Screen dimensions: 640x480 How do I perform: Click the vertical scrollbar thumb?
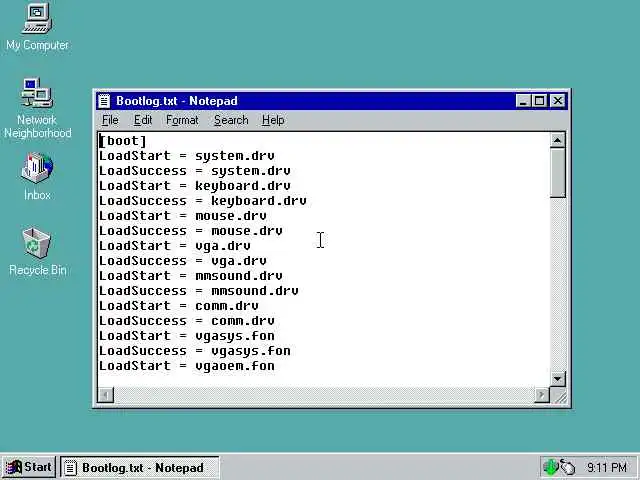click(x=558, y=173)
